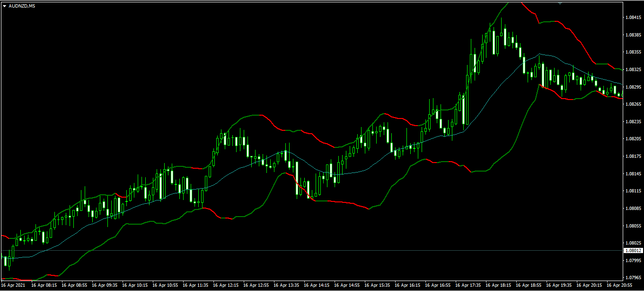This screenshot has width=644, height=291.
Task: Click price scale value 1.08415
Action: point(633,18)
